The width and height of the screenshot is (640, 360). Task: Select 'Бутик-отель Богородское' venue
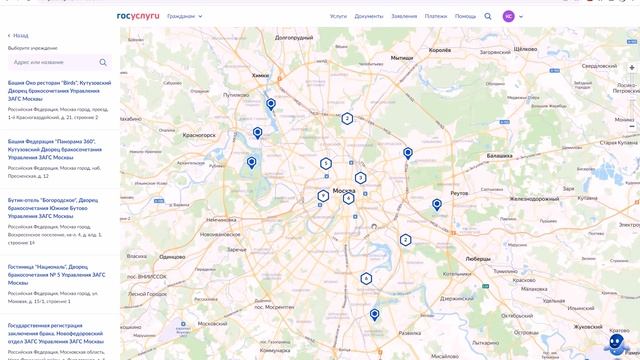coord(53,208)
